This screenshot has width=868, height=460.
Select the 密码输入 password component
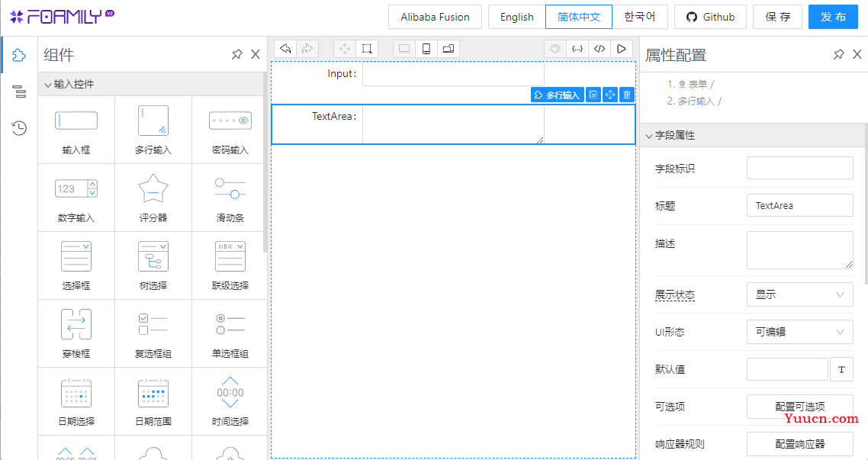(230, 130)
